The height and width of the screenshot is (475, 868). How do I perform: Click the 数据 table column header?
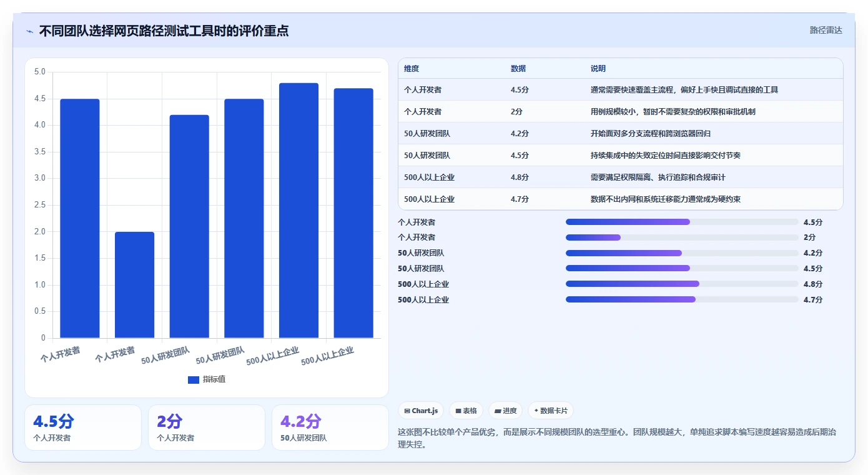pyautogui.click(x=518, y=69)
